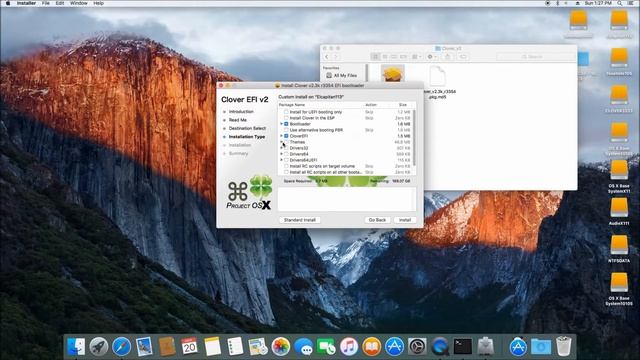Click Finder window share button
The height and width of the screenshot is (360, 640).
[447, 57]
